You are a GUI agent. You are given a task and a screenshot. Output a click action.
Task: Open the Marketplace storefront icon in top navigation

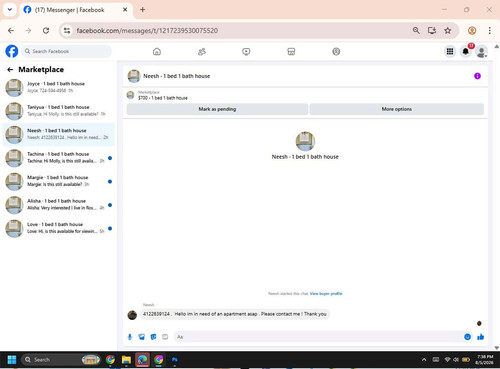tap(291, 52)
